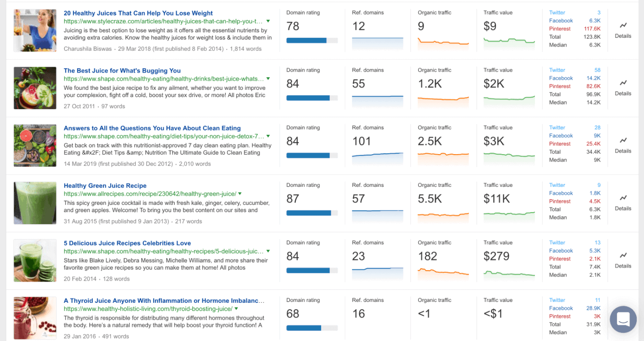Open the "Healthy Green Juice Recipe" article link
Screen dimensions: 644x341
(105, 185)
